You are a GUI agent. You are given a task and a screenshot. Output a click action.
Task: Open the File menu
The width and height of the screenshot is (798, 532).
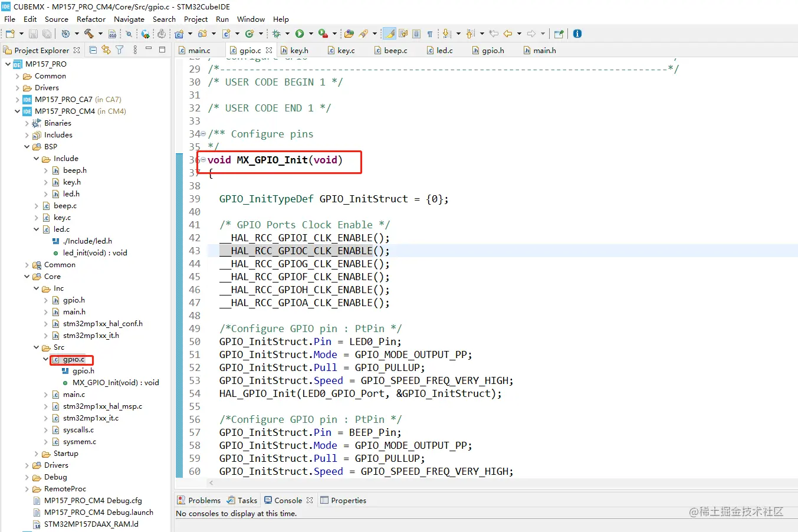click(x=10, y=19)
